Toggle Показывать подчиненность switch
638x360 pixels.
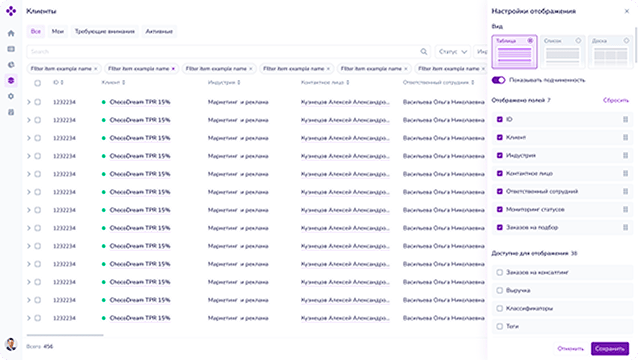point(498,80)
